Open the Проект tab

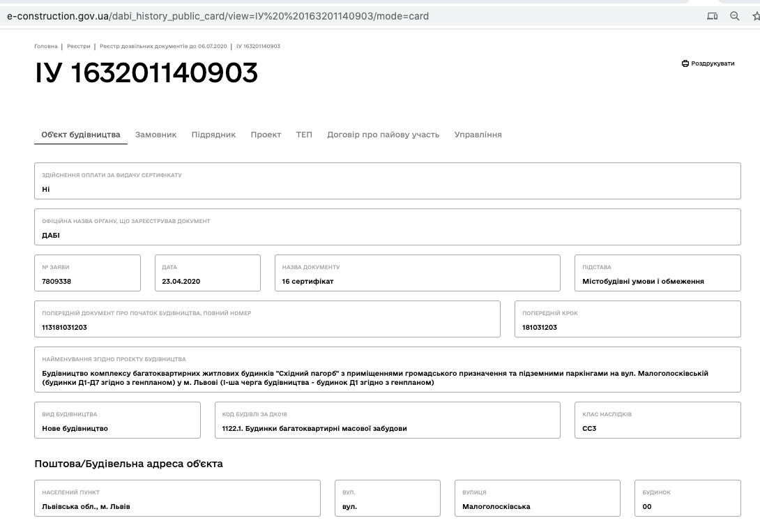[x=266, y=135]
